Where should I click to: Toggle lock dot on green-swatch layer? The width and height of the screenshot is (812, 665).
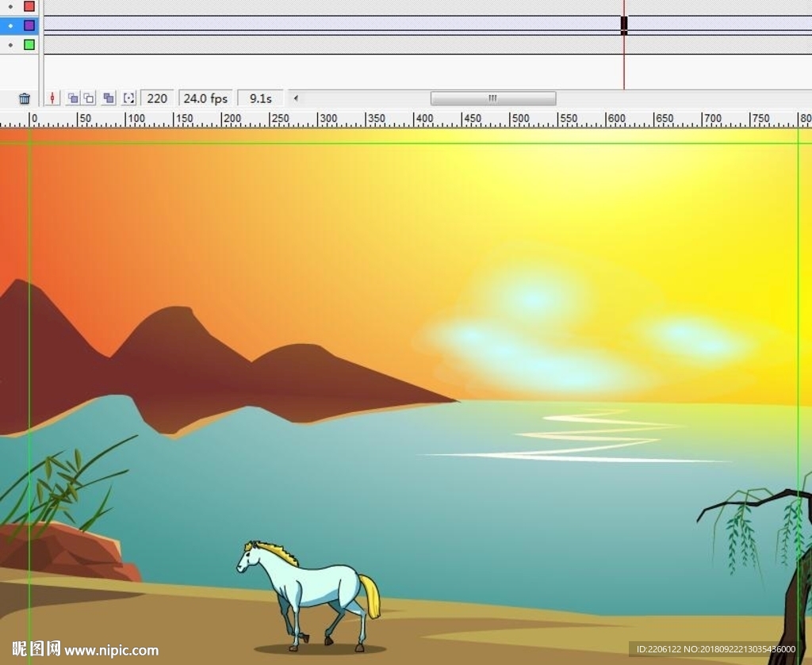pyautogui.click(x=11, y=45)
